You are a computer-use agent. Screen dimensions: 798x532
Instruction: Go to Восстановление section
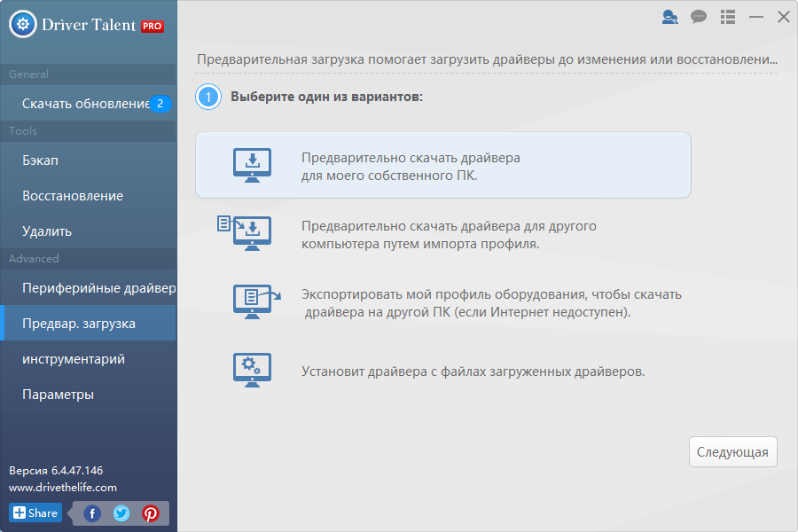88,196
